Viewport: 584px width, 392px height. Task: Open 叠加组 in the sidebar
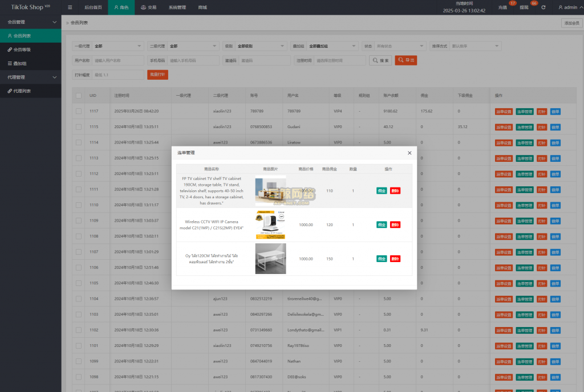[x=20, y=63]
